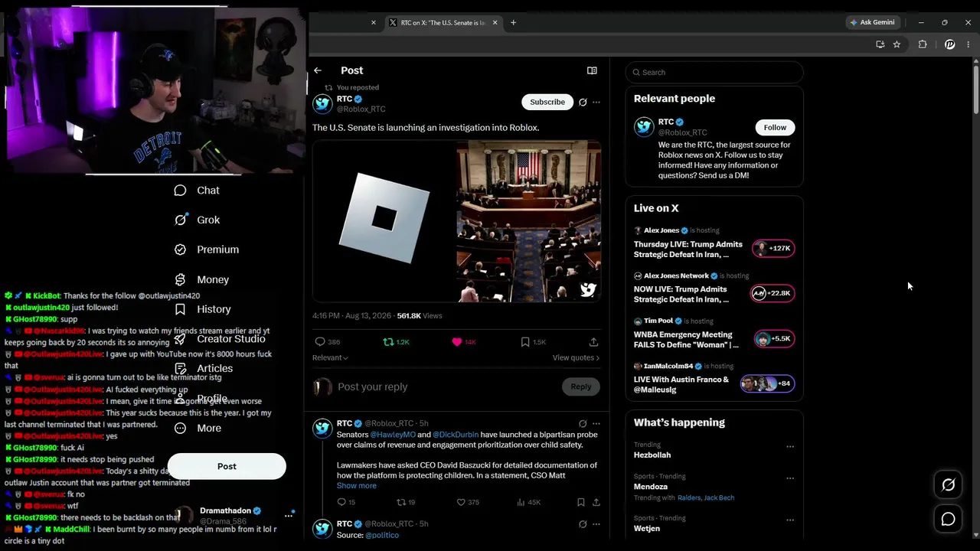Image resolution: width=980 pixels, height=551 pixels.
Task: Open the Chrome three-dot menu
Action: click(968, 44)
